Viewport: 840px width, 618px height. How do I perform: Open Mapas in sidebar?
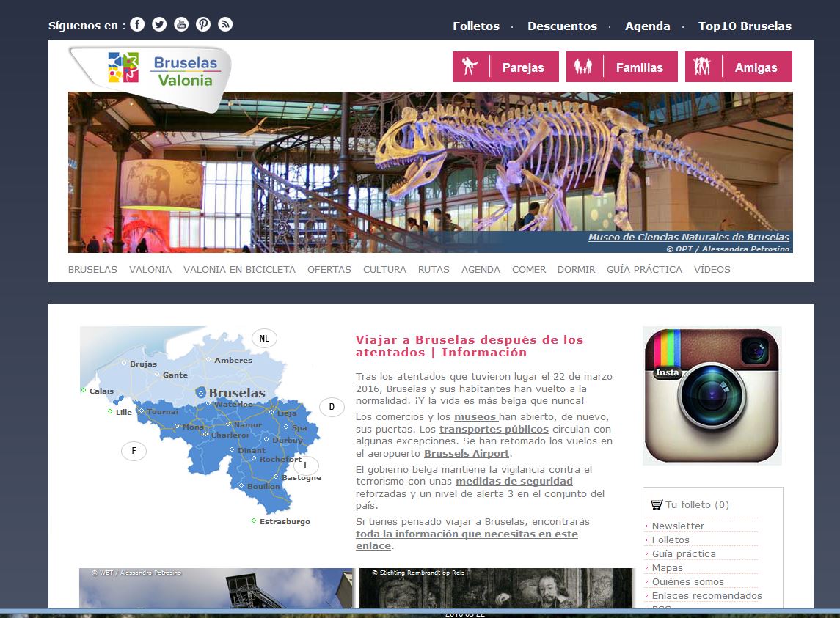(667, 567)
